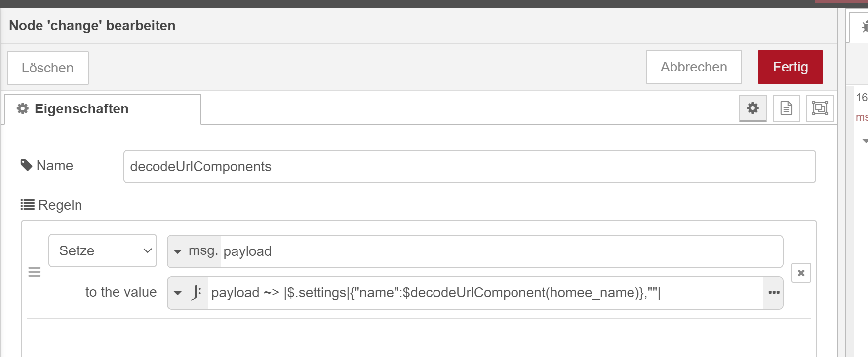Open node appearance settings icon
The width and height of the screenshot is (868, 357).
click(820, 108)
